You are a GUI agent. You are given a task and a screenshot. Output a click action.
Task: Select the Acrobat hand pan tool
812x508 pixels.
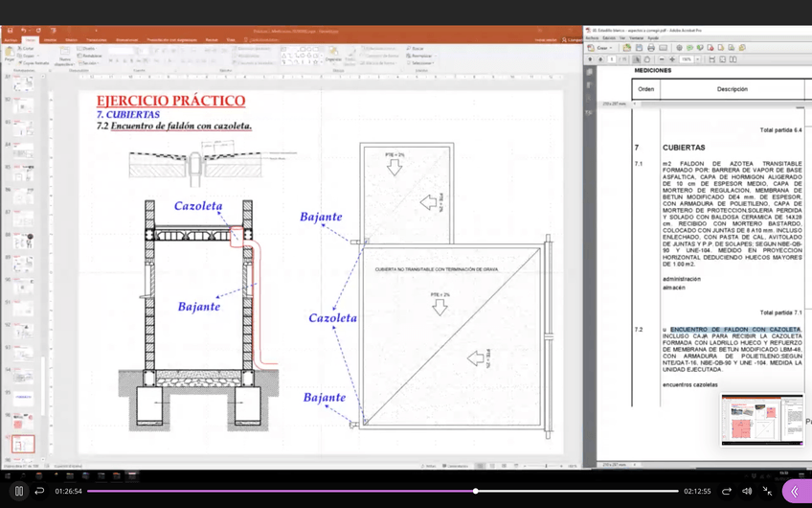(647, 59)
